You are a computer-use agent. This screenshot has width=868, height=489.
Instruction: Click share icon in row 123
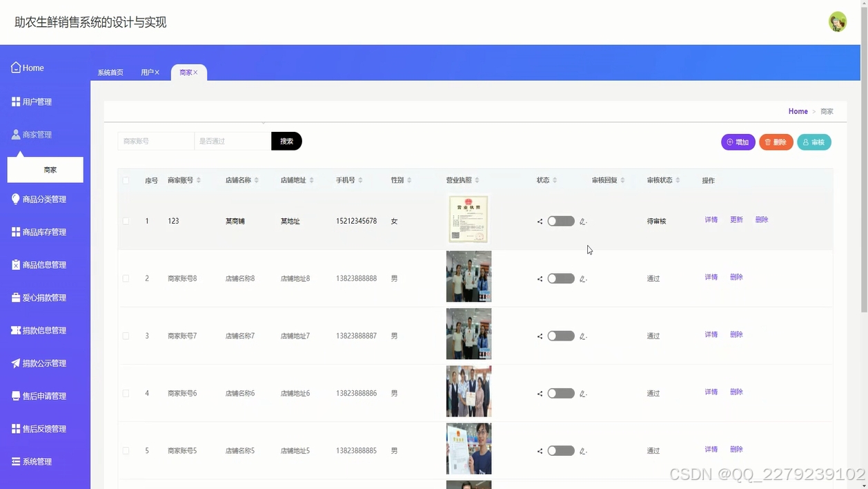click(540, 222)
